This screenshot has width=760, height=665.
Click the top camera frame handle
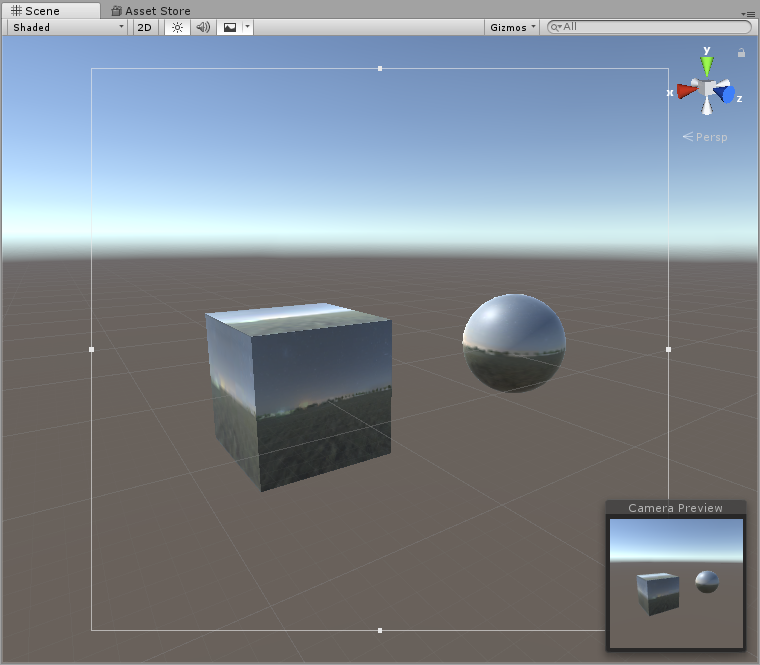click(380, 69)
